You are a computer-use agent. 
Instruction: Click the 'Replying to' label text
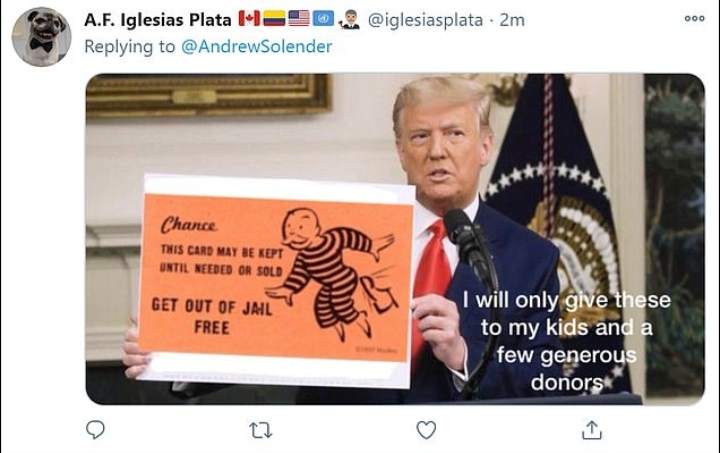pyautogui.click(x=130, y=46)
